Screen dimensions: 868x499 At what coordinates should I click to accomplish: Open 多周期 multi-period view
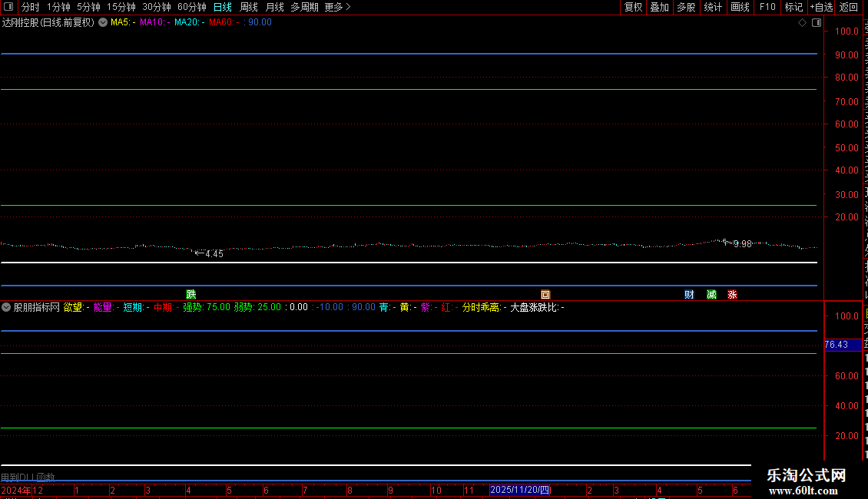(x=304, y=7)
